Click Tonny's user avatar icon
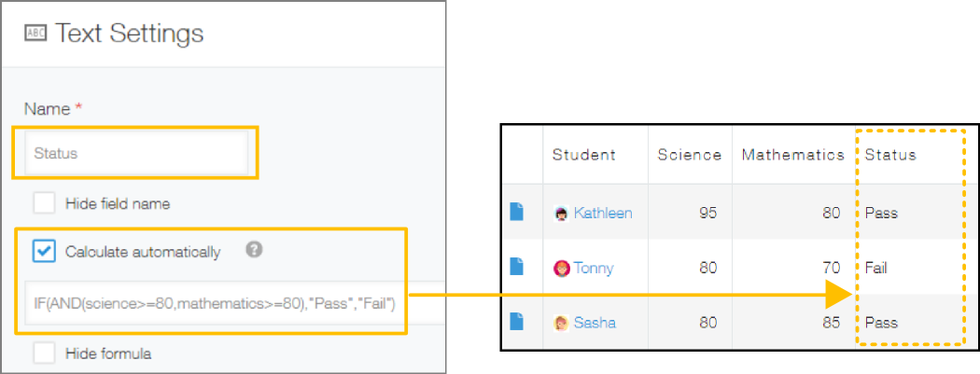The width and height of the screenshot is (980, 374). (x=561, y=269)
